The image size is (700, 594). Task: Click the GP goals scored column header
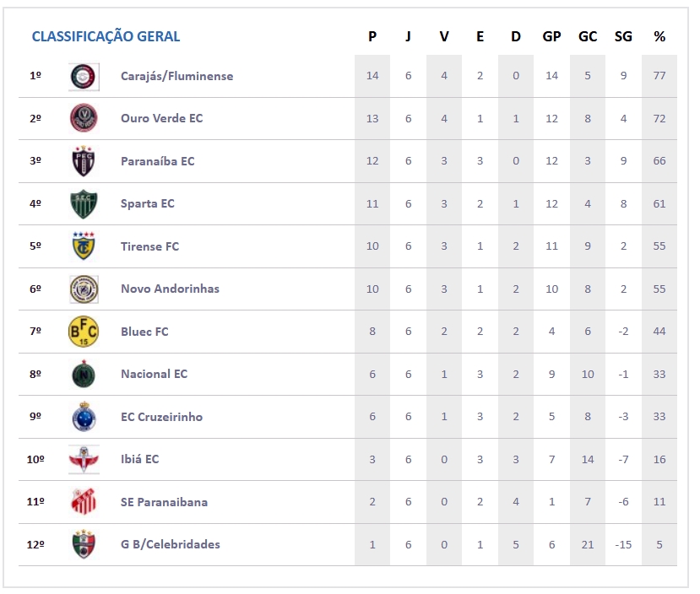click(551, 36)
